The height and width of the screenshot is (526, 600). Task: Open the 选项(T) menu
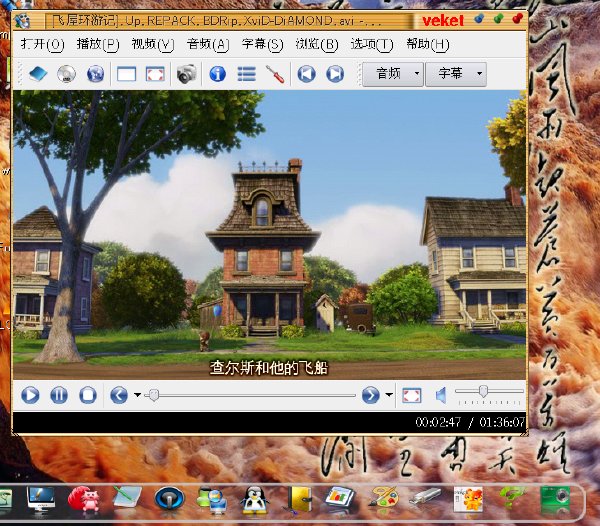[x=372, y=44]
